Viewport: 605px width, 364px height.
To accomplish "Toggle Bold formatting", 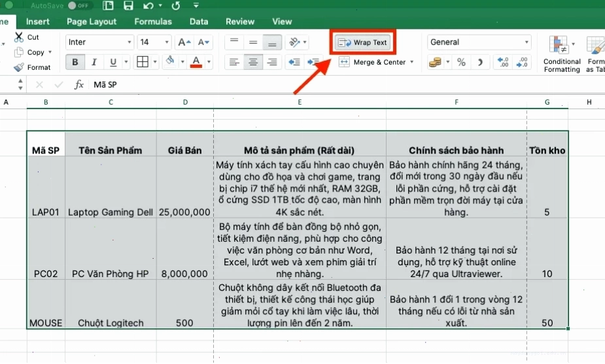I will click(x=75, y=62).
